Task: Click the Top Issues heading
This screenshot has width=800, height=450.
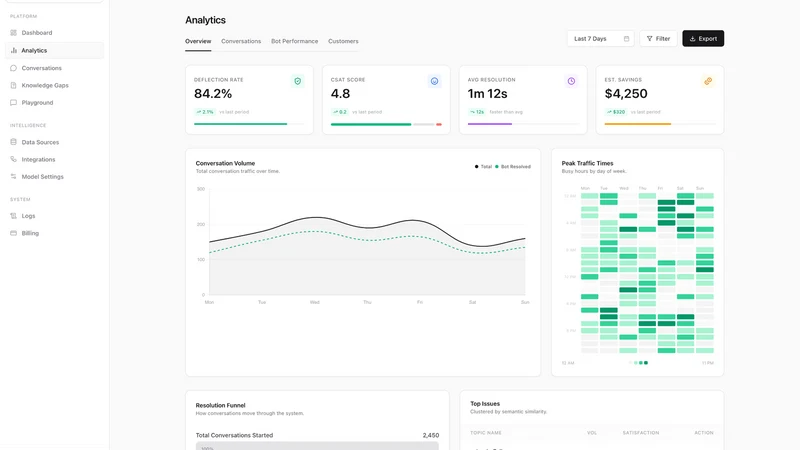Action: (x=485, y=404)
